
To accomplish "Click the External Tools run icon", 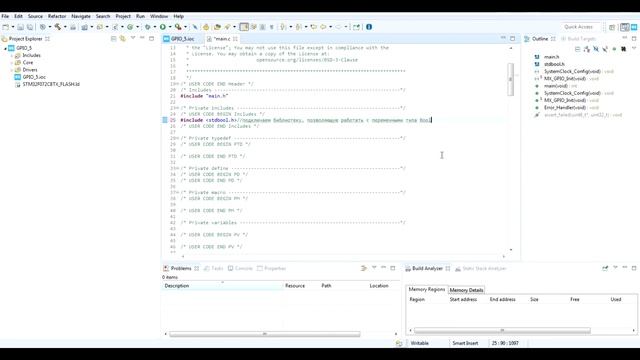I will [x=178, y=27].
